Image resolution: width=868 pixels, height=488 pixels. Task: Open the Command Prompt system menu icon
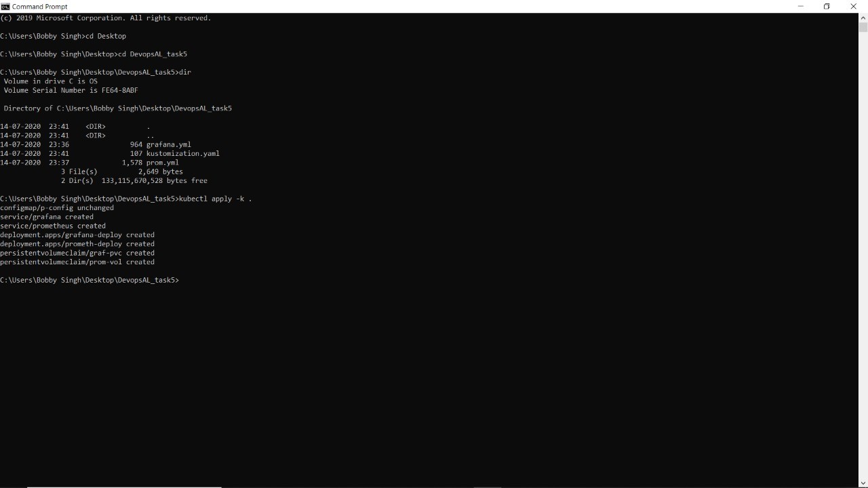(5, 6)
